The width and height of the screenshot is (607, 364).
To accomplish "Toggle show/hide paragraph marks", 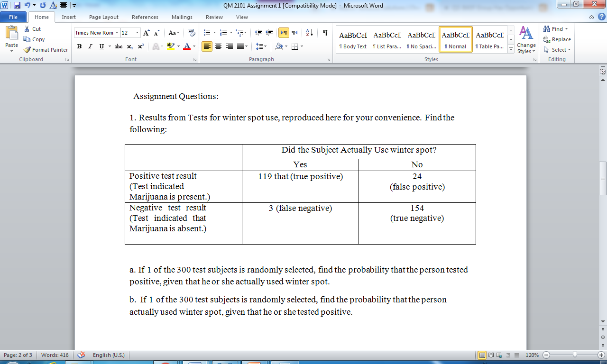I will pyautogui.click(x=325, y=33).
